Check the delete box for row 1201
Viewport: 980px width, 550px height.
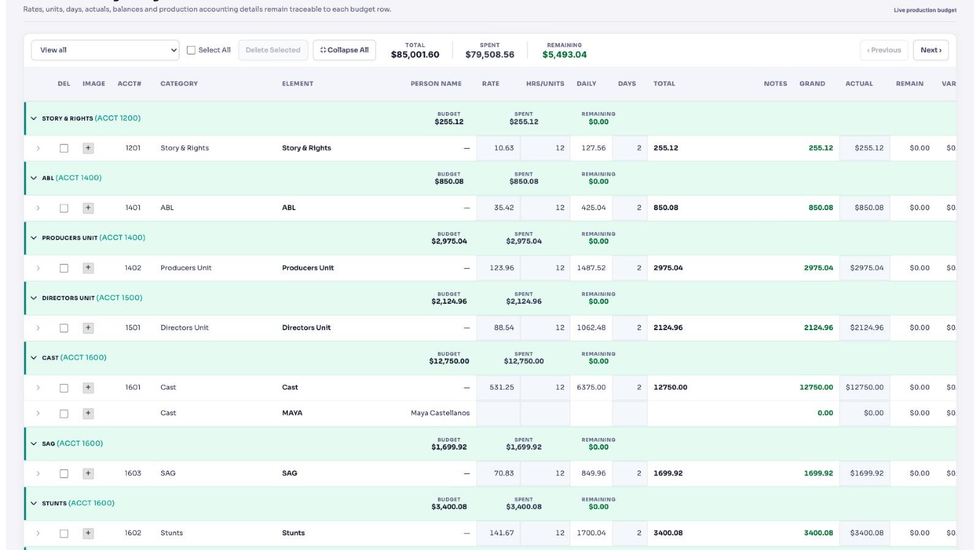click(x=64, y=148)
